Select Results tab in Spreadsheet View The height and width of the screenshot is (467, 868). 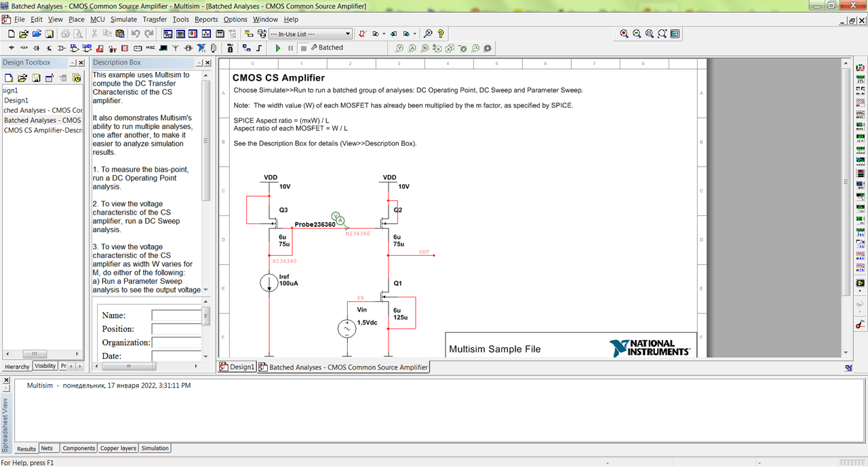26,449
